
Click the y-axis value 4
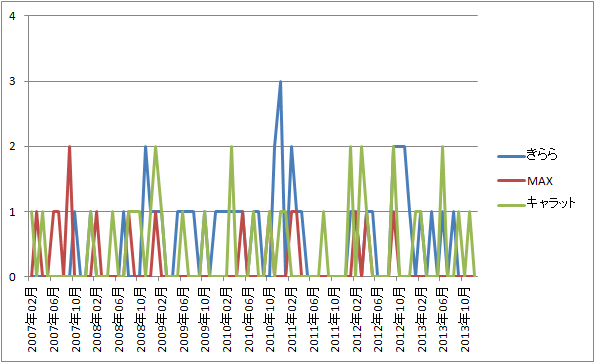[13, 16]
